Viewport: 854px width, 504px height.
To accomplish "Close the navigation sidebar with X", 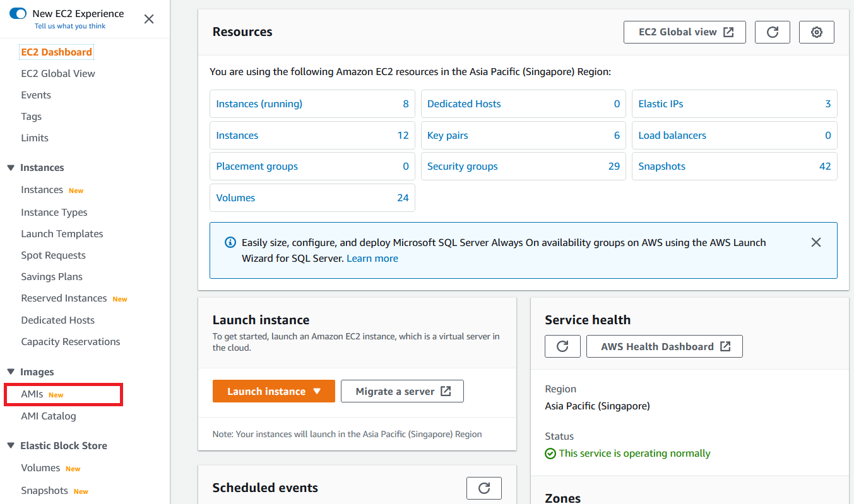I will [x=149, y=19].
